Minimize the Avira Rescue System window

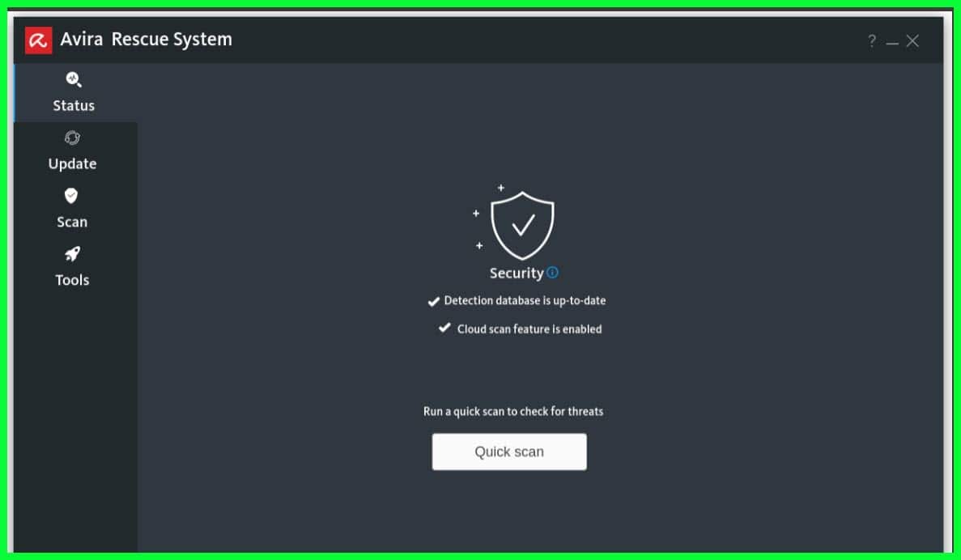(892, 42)
